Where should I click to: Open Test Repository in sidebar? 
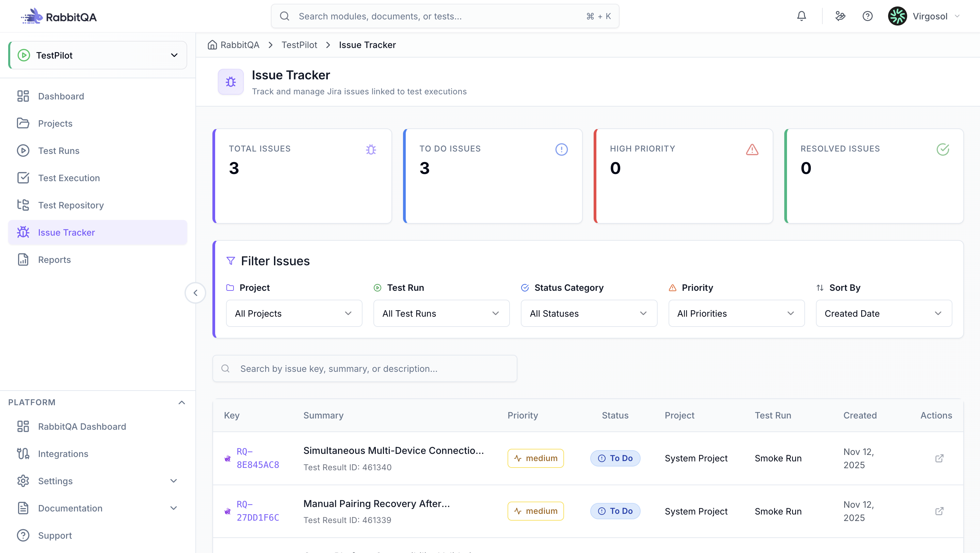pos(98,205)
